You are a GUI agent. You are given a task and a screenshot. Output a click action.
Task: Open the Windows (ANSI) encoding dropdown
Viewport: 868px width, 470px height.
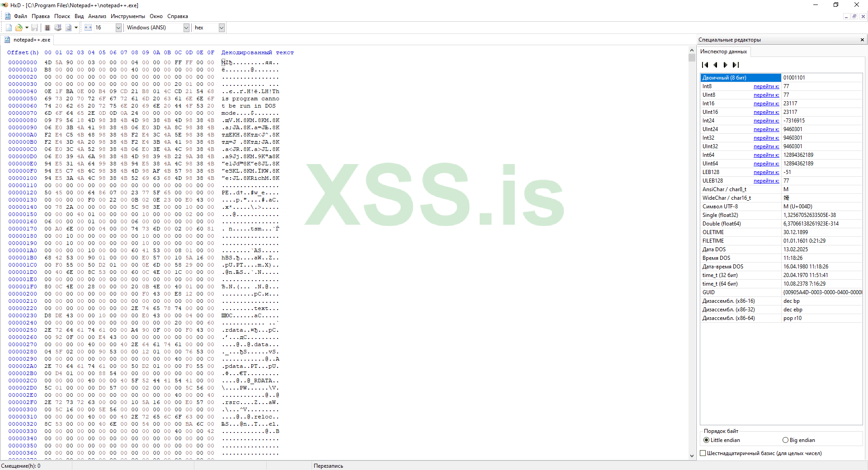tap(186, 28)
